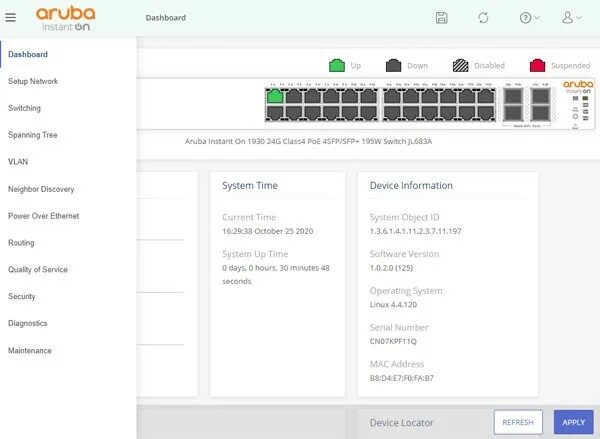Click the green active port 1 on switch
This screenshot has height=439, width=600.
[x=275, y=96]
